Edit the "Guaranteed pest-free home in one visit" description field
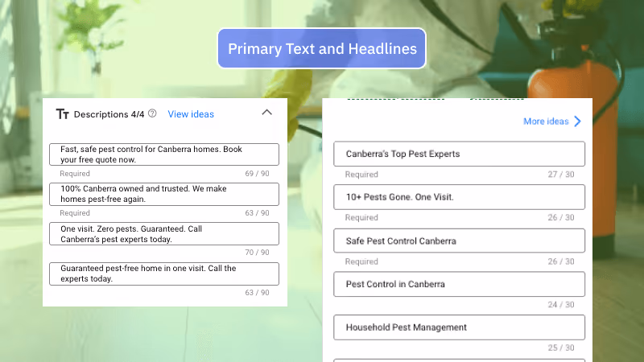The height and width of the screenshot is (362, 644). click(164, 274)
